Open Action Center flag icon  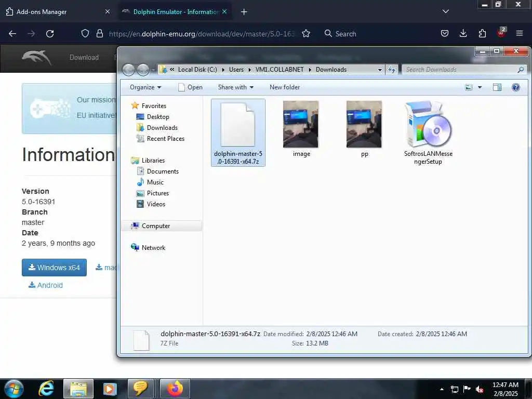coord(467,389)
